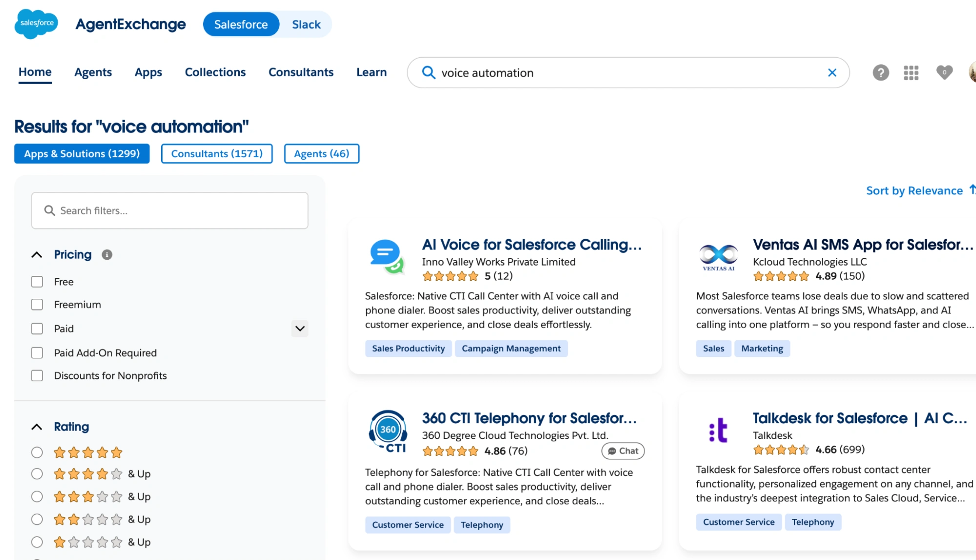Click Kcloud Technologies LLC text
Viewport: 976px width, 560px height.
810,262
